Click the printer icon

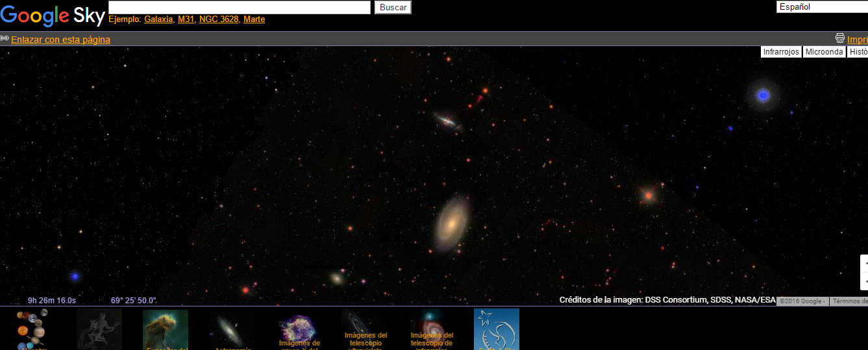pyautogui.click(x=839, y=38)
